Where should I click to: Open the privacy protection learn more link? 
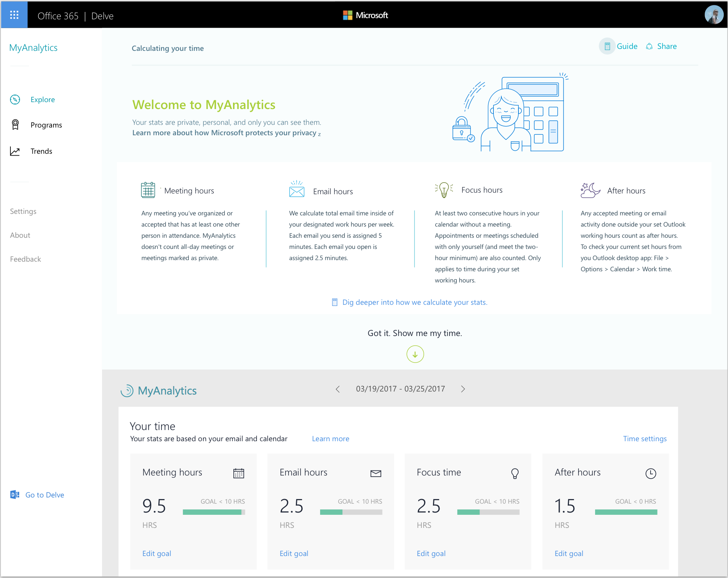tap(225, 133)
